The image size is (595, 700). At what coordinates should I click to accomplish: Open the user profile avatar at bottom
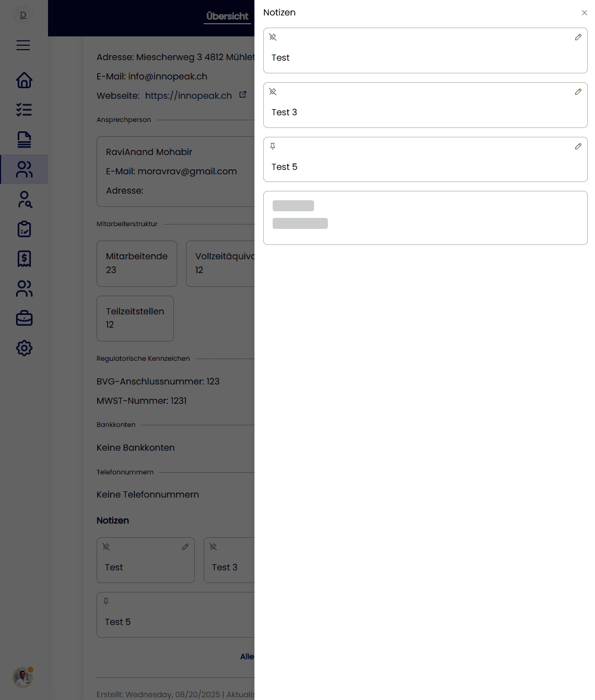pyautogui.click(x=23, y=677)
